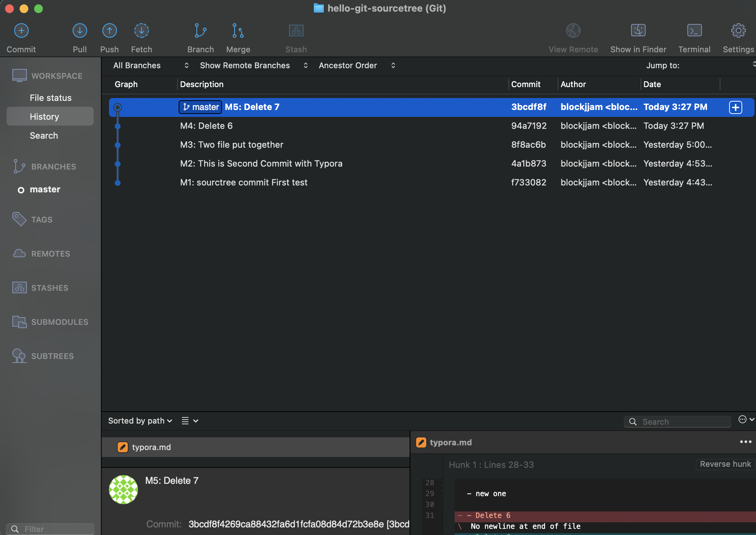Open Terminal from the toolbar
This screenshot has width=756, height=535.
tap(694, 31)
